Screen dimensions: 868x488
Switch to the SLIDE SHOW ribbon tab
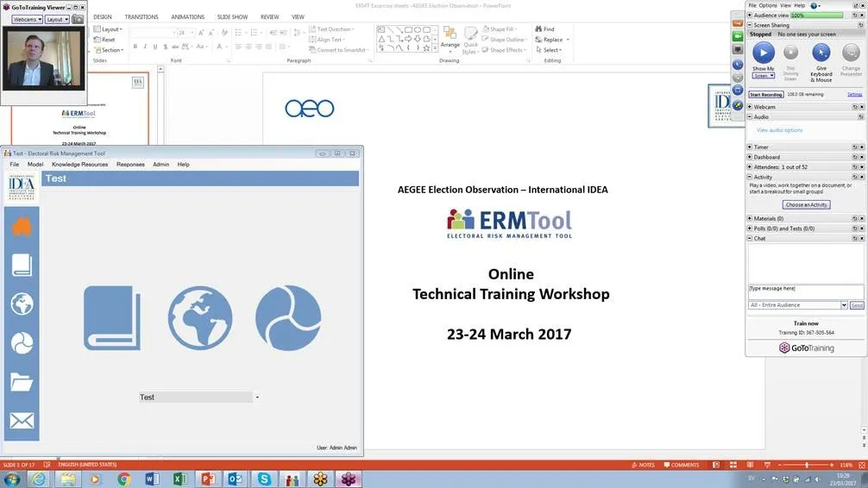pos(232,17)
